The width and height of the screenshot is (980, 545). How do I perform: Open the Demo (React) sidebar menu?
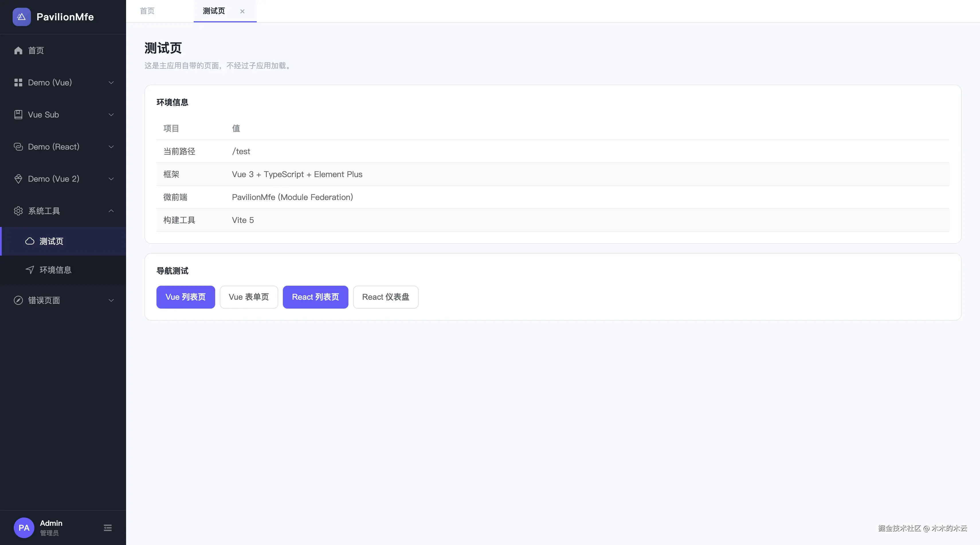[63, 147]
